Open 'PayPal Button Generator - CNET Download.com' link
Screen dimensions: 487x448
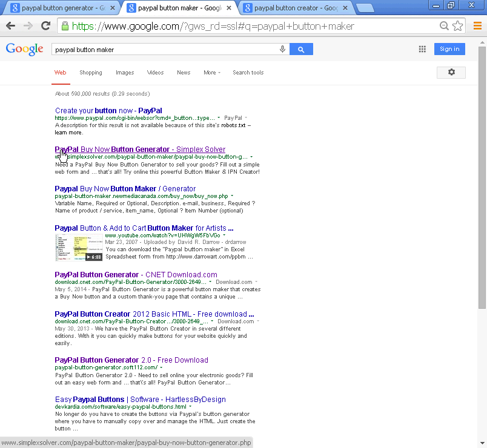click(x=136, y=275)
